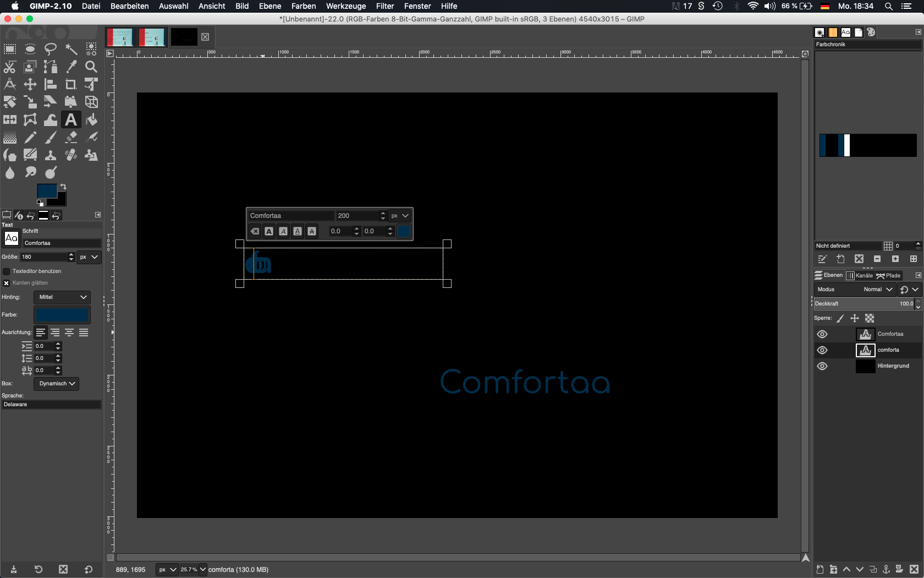Click the Farbe text color swatch
This screenshot has width=924, height=578.
pos(62,315)
